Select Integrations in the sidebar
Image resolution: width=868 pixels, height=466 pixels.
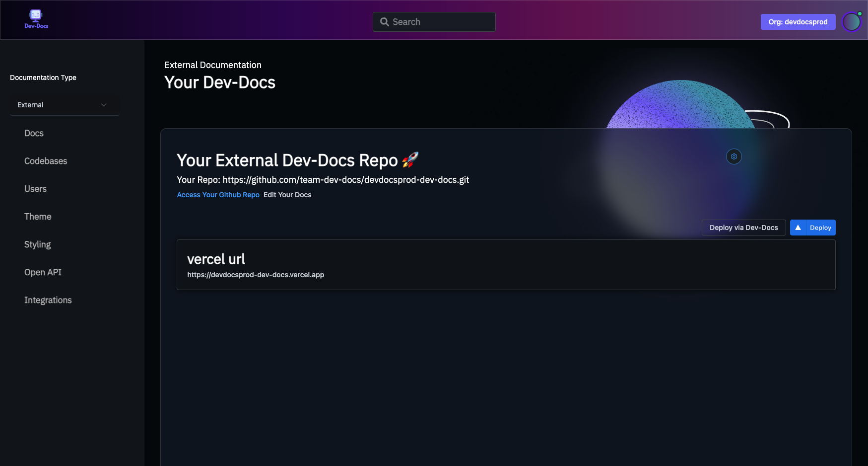48,300
